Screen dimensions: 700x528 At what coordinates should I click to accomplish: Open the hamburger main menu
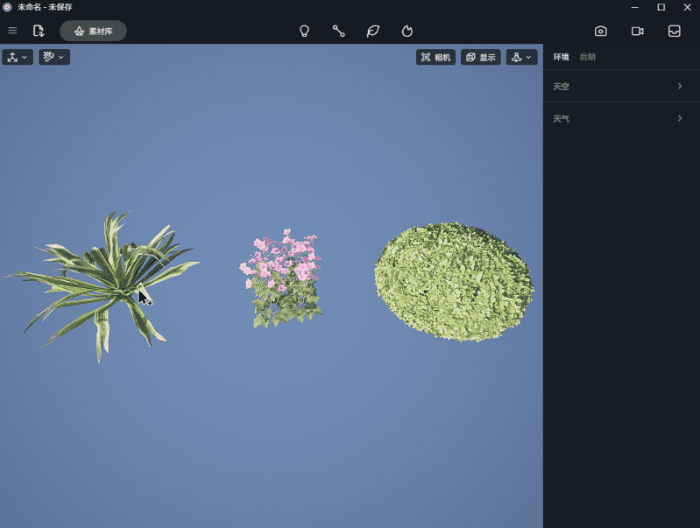12,31
